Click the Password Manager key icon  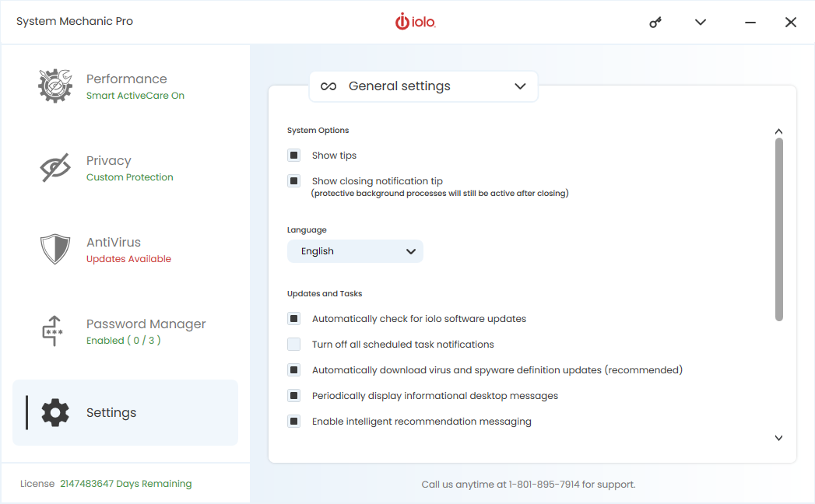[x=52, y=331]
